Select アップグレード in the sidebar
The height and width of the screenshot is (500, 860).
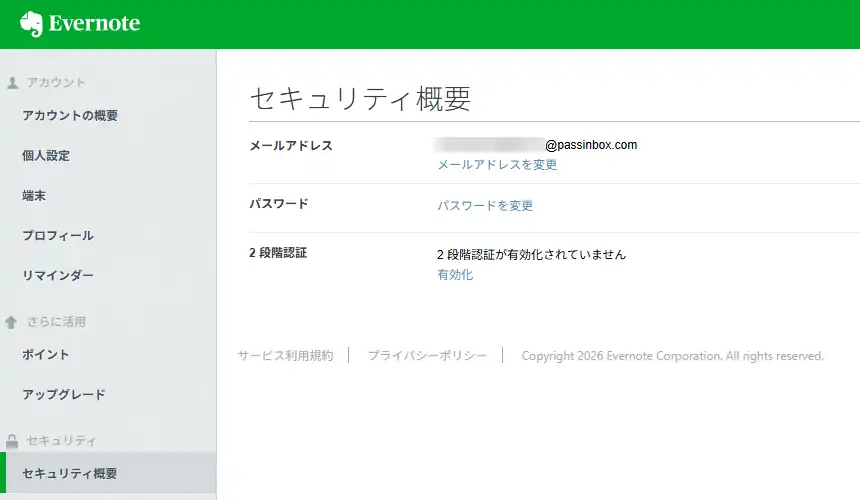click(x=64, y=395)
